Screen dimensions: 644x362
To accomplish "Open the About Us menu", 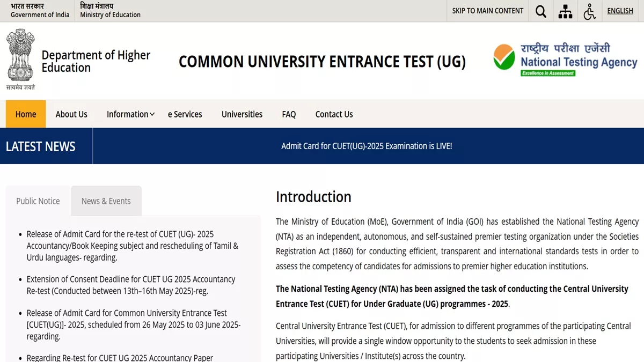I will [71, 114].
